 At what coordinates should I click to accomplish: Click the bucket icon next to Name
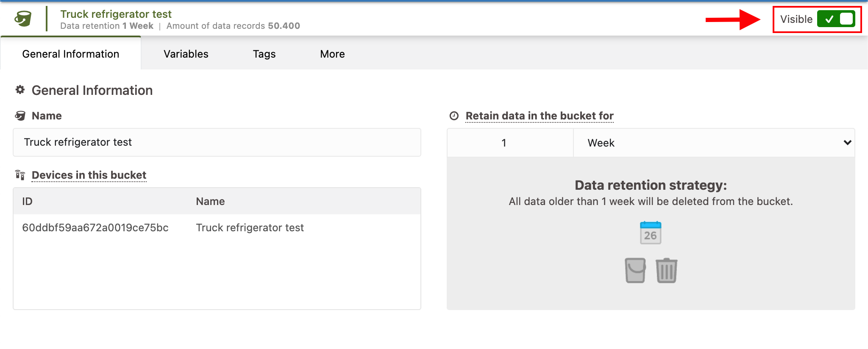coord(20,116)
